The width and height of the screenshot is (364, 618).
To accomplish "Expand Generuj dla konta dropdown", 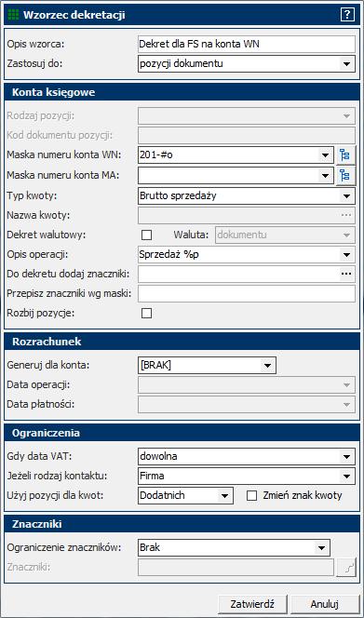I will (268, 366).
